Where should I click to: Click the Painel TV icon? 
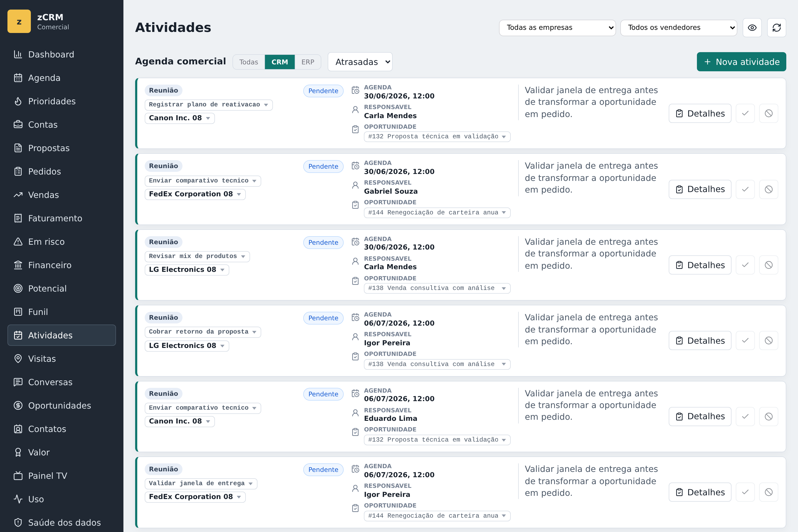coord(18,476)
